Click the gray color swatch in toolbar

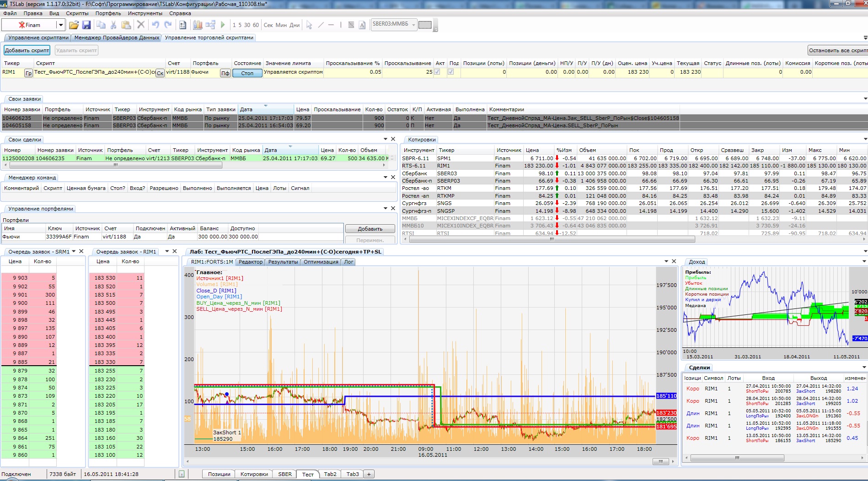pos(425,25)
